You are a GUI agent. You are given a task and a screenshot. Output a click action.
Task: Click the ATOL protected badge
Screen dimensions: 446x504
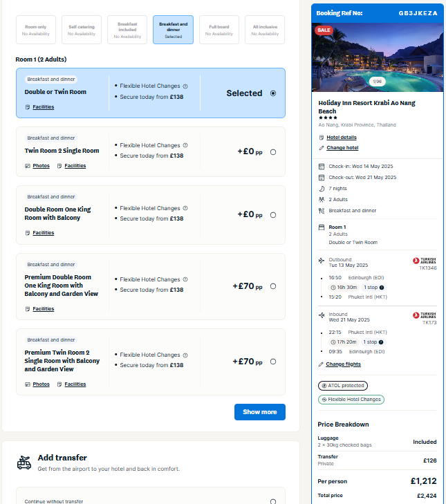pos(343,385)
